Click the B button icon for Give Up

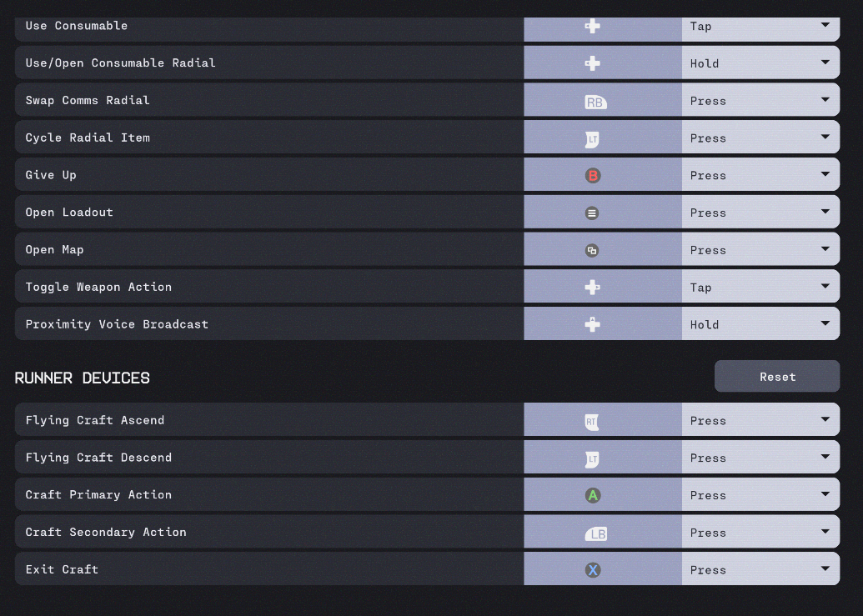point(593,176)
